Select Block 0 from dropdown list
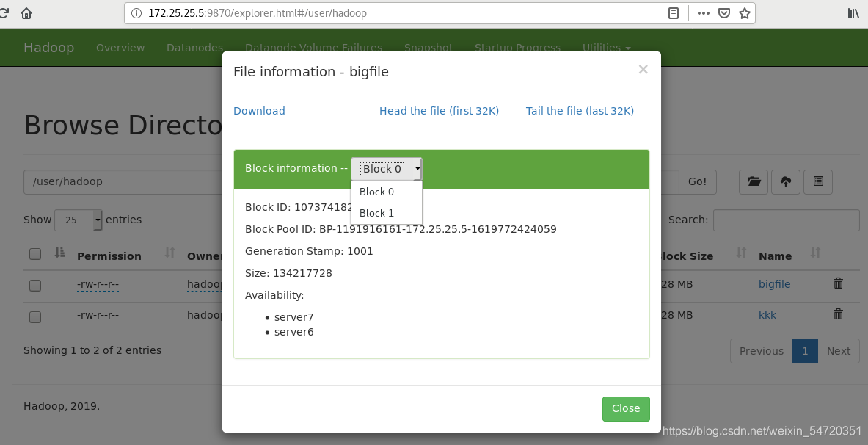Image resolution: width=868 pixels, height=445 pixels. pos(387,192)
